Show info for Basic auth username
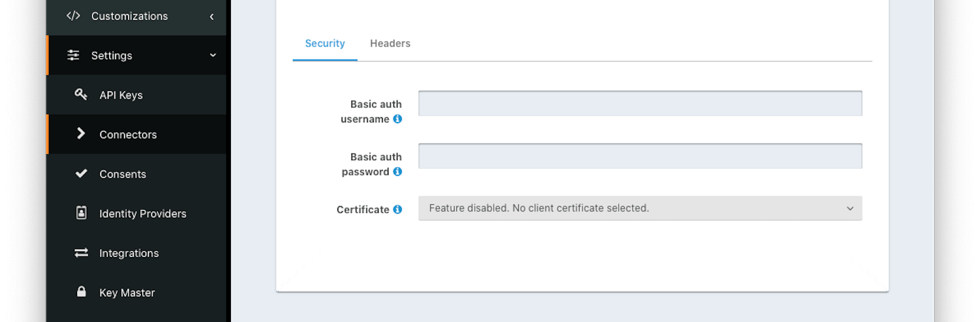The height and width of the screenshot is (322, 980). [x=398, y=119]
